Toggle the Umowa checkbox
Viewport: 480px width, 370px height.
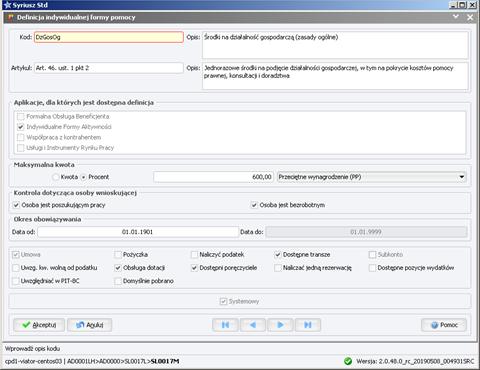(15, 255)
